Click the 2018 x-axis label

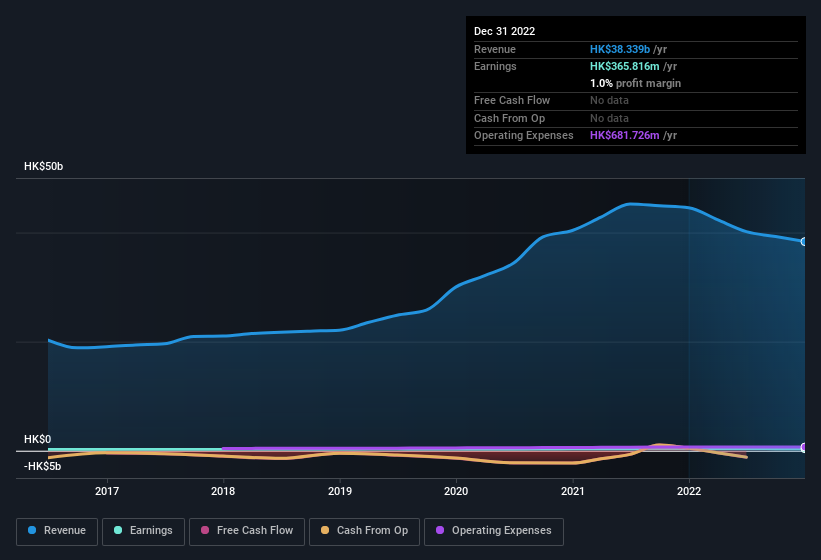(223, 491)
